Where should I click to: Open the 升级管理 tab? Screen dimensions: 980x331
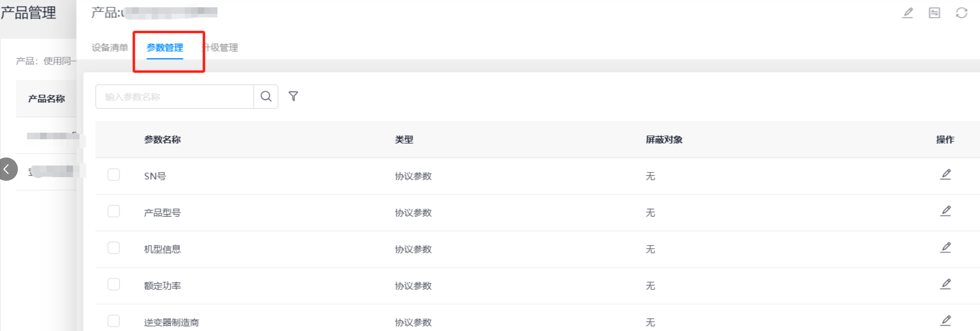(x=221, y=47)
